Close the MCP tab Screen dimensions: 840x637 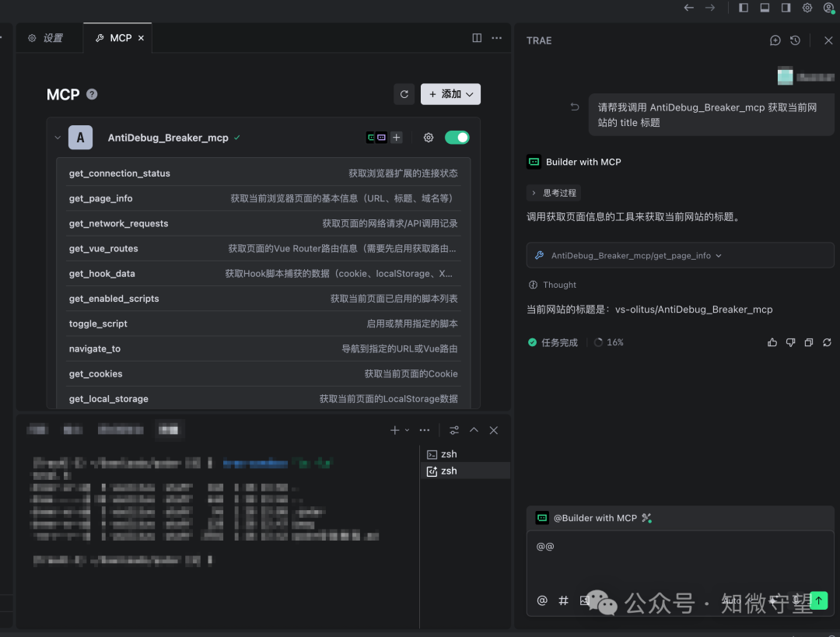[141, 38]
